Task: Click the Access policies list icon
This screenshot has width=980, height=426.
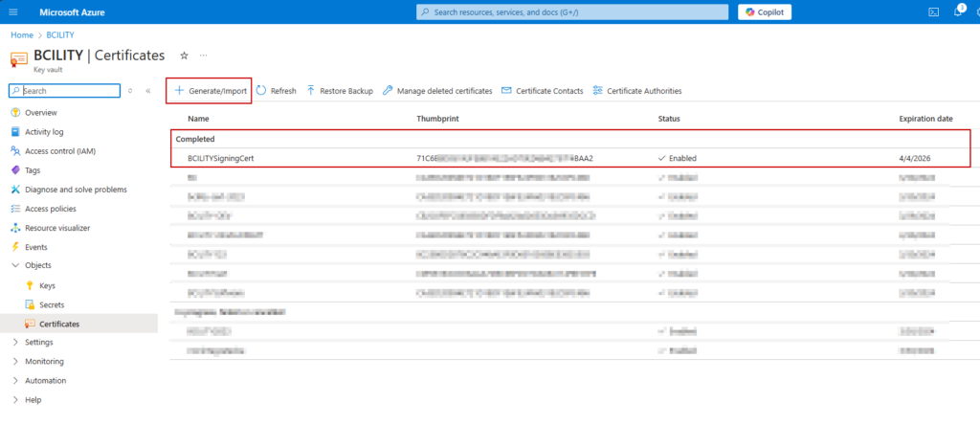Action: [x=15, y=209]
